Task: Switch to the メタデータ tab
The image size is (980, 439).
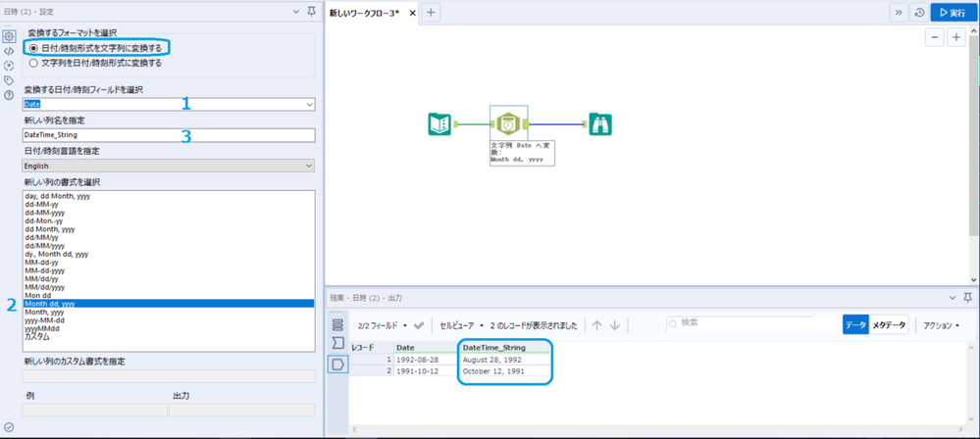Action: click(x=888, y=325)
